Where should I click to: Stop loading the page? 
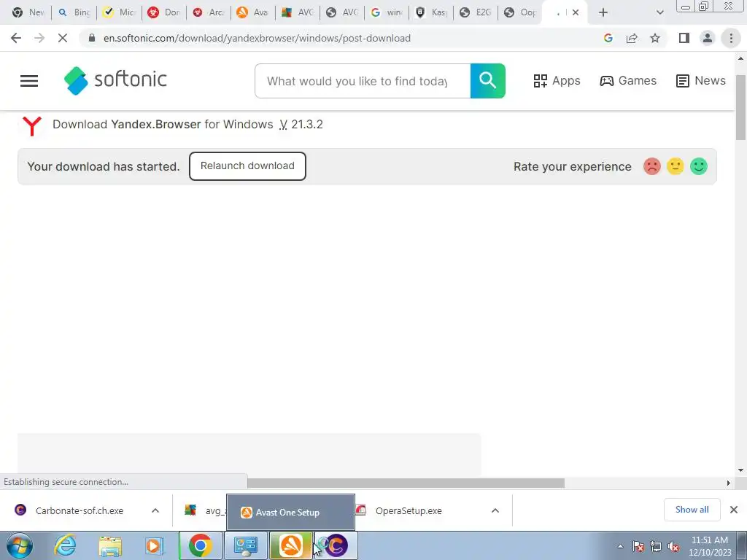click(63, 38)
